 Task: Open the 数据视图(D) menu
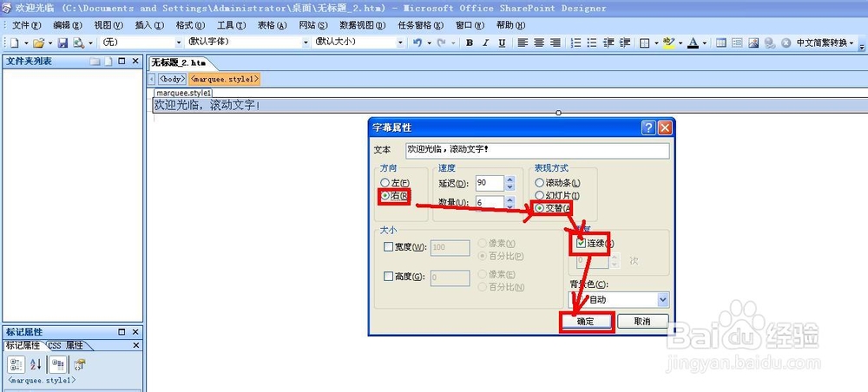[x=363, y=25]
